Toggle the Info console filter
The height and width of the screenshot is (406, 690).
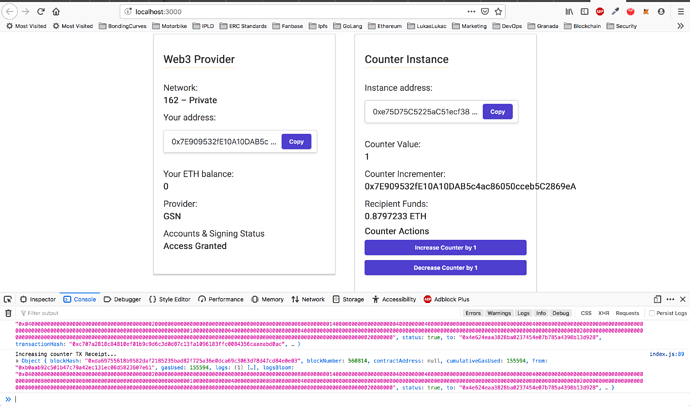pos(541,313)
